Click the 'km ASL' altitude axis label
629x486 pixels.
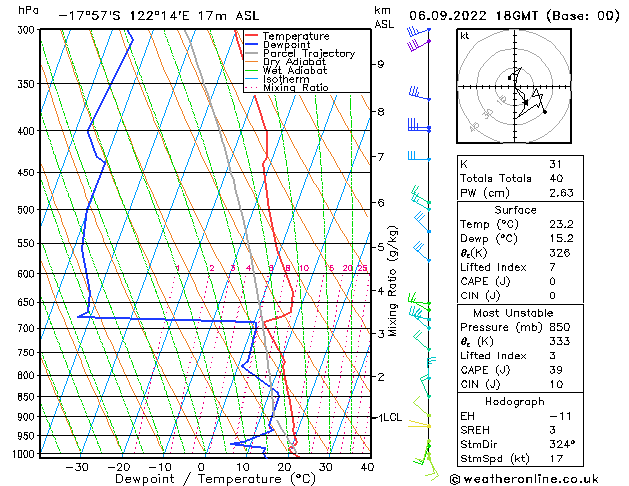click(384, 17)
